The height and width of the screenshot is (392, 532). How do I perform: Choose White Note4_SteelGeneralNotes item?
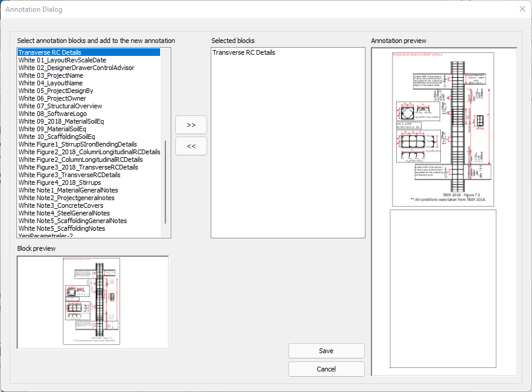click(64, 213)
